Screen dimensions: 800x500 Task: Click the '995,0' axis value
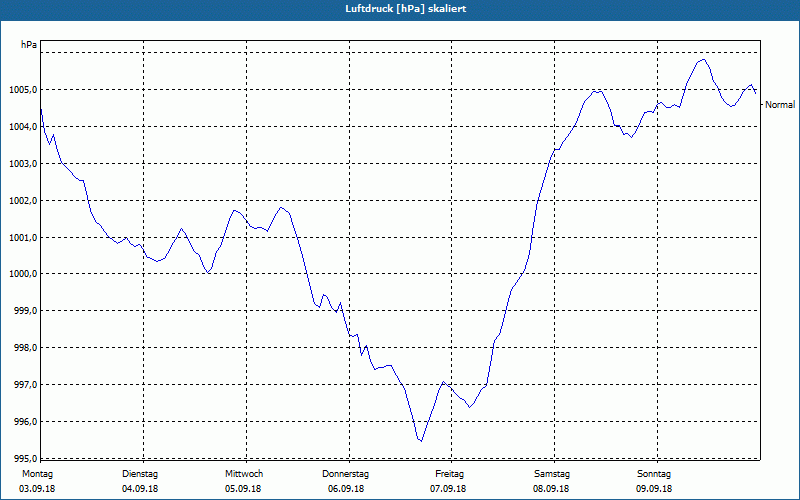(x=26, y=458)
